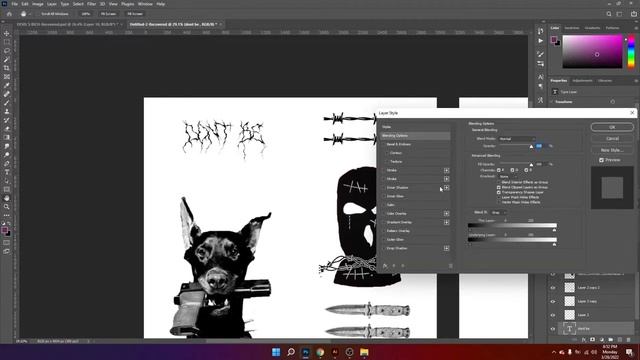Open the Blend Mode dropdown
Screen dimensions: 640x360
(517, 139)
